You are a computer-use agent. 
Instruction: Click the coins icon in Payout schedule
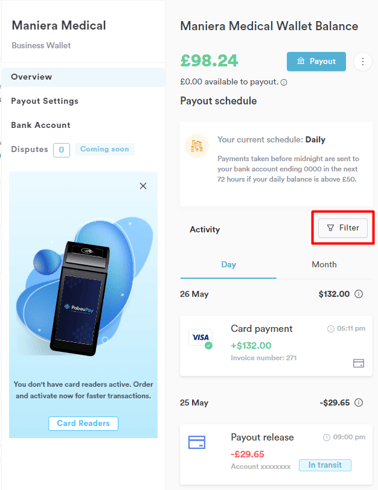197,146
